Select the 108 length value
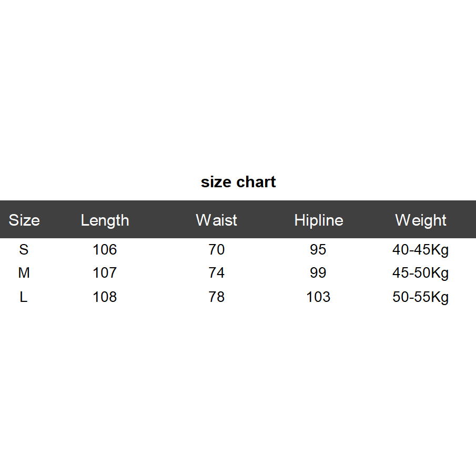This screenshot has height=476, width=476. coord(105,297)
